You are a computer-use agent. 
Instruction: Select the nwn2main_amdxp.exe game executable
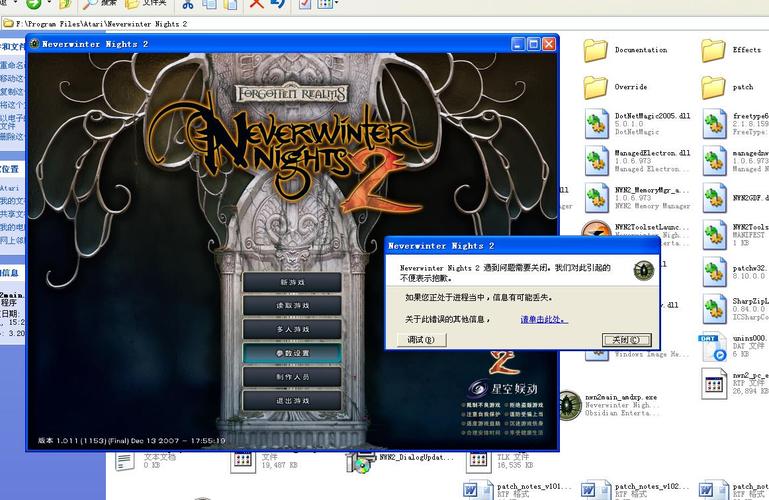pos(608,405)
